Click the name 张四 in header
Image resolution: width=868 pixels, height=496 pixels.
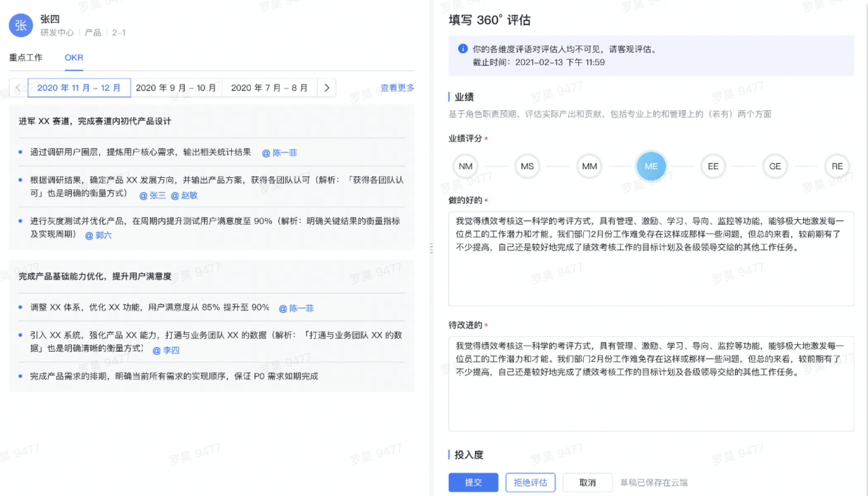tap(50, 19)
